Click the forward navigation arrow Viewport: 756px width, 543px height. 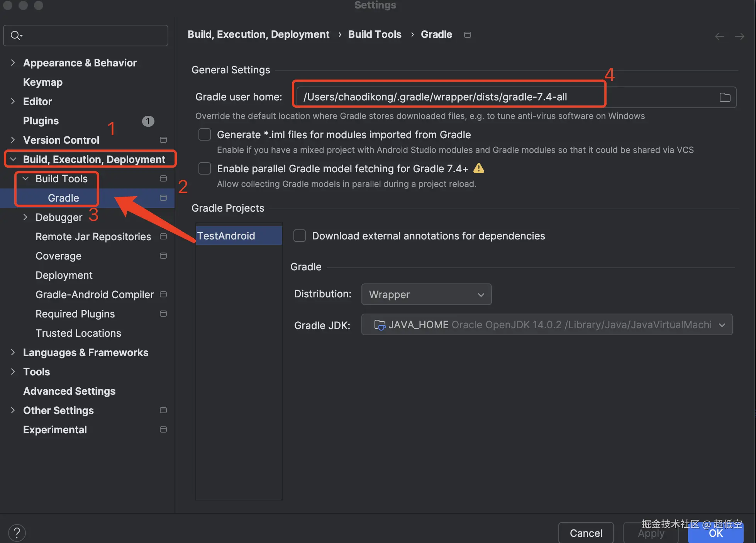pos(739,36)
